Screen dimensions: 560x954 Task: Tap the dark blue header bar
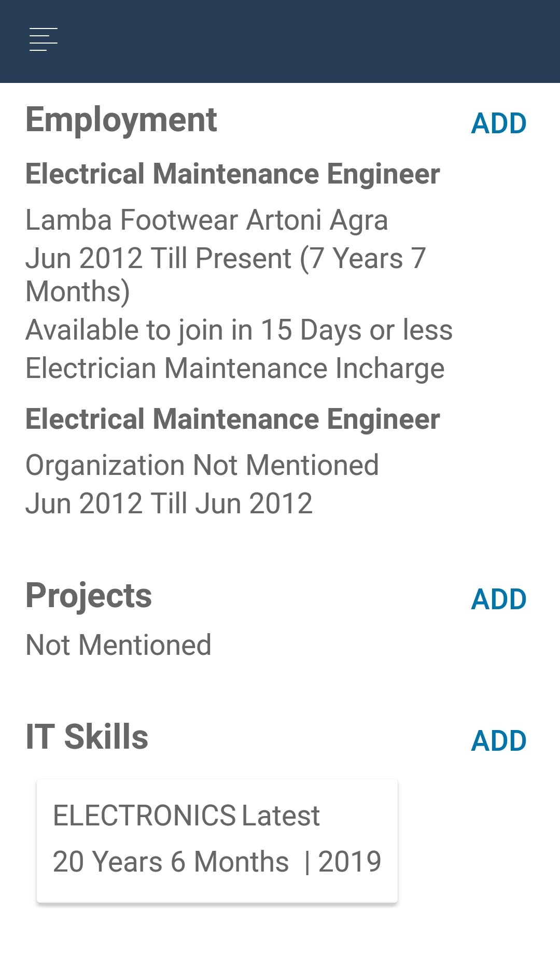pyautogui.click(x=311, y=41)
